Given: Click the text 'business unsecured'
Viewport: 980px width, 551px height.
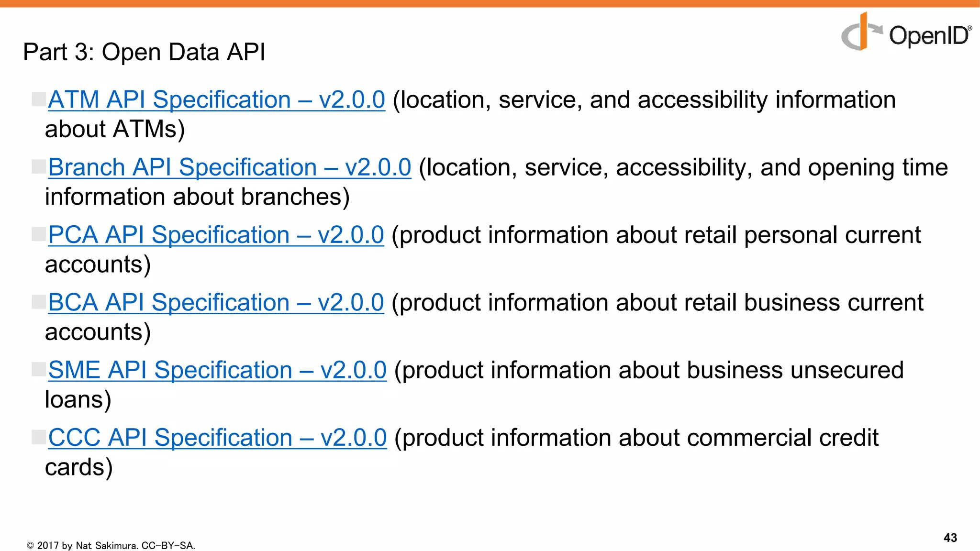Looking at the screenshot, I should 795,370.
